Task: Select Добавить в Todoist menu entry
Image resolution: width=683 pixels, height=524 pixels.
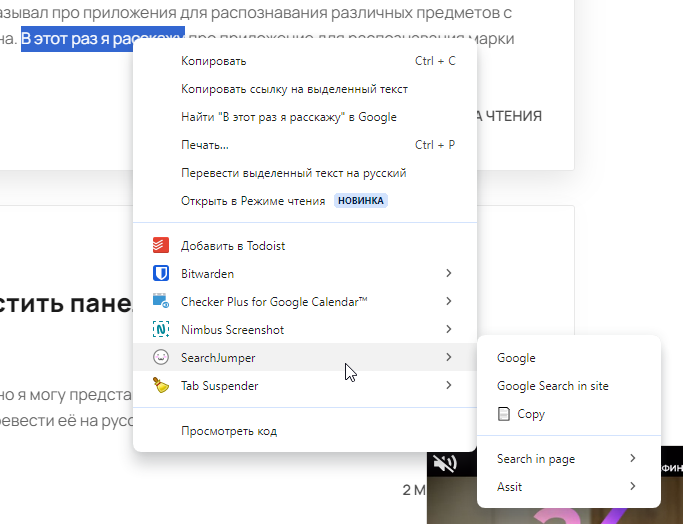Action: (x=305, y=245)
